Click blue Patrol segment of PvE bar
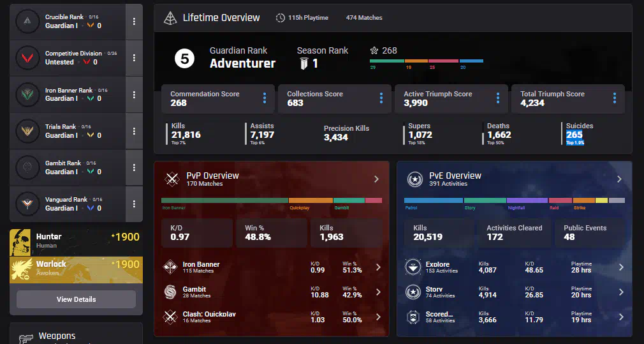The width and height of the screenshot is (644, 344). pos(434,200)
